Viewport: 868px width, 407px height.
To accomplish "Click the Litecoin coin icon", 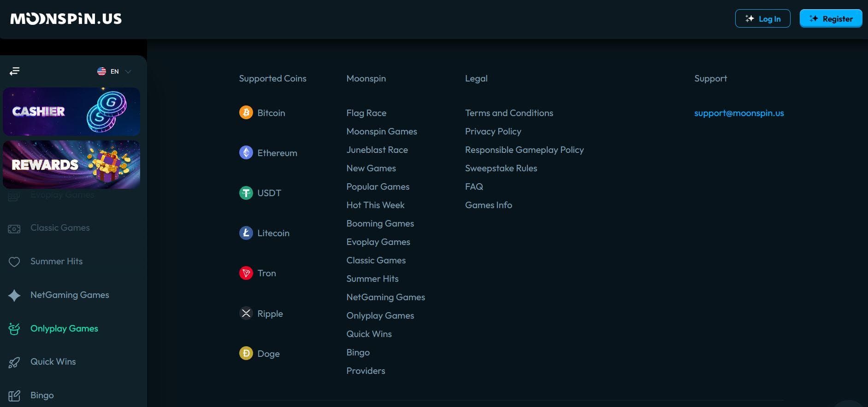I will click(x=246, y=233).
